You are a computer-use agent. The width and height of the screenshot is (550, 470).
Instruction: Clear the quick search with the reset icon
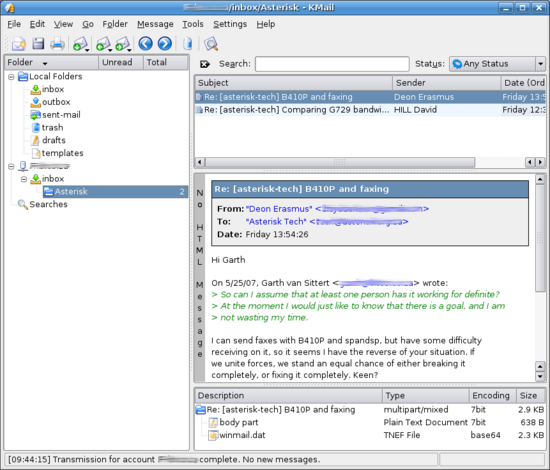coord(205,64)
